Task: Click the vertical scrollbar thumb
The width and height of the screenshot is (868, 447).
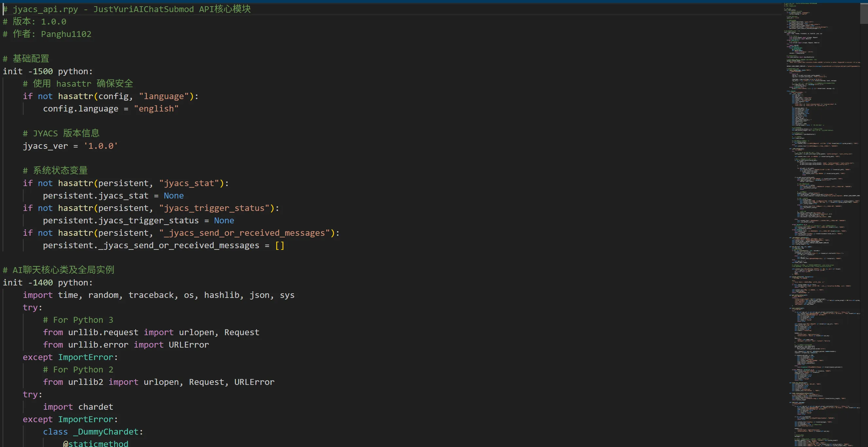Action: [864, 13]
